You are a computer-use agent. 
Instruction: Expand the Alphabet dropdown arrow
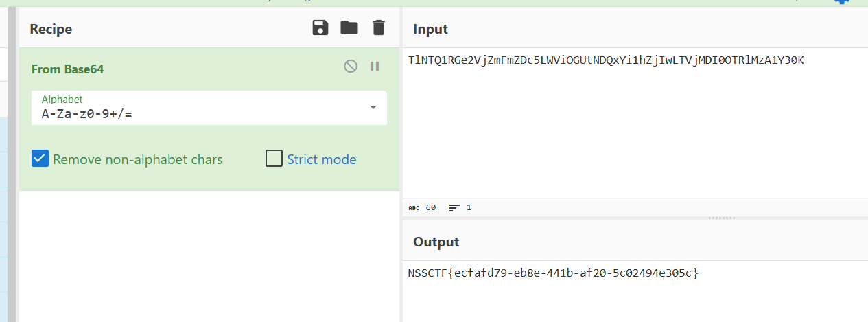pos(373,107)
